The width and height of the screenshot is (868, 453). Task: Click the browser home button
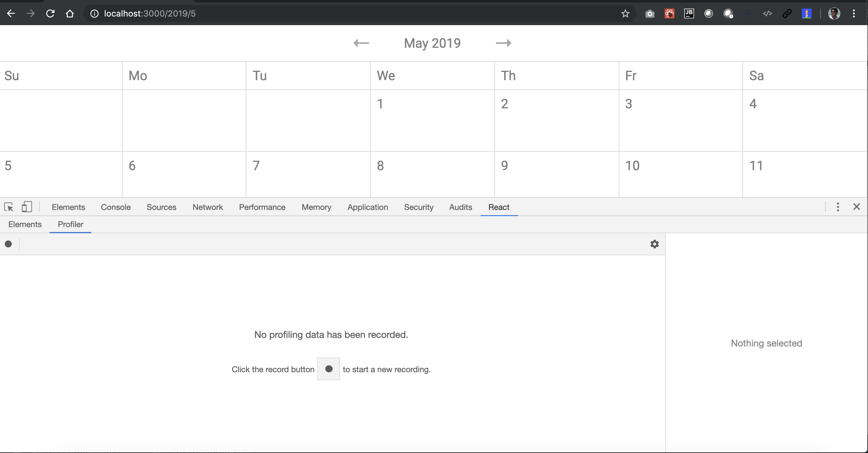point(70,13)
